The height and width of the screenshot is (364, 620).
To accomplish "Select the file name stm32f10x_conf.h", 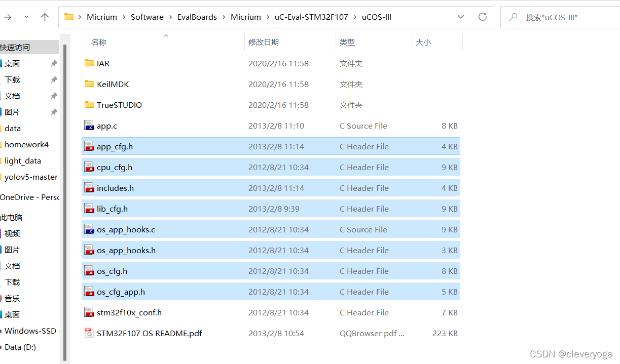I will click(129, 312).
